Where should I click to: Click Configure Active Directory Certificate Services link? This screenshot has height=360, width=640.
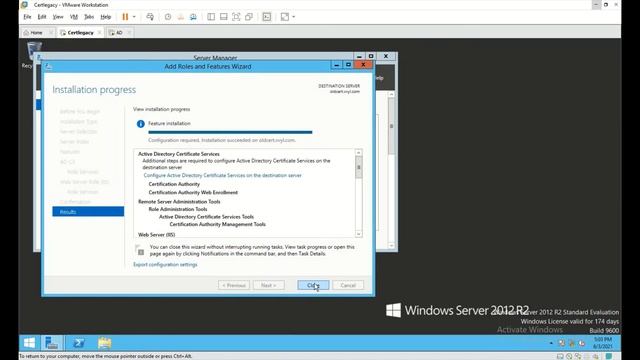[x=222, y=176]
